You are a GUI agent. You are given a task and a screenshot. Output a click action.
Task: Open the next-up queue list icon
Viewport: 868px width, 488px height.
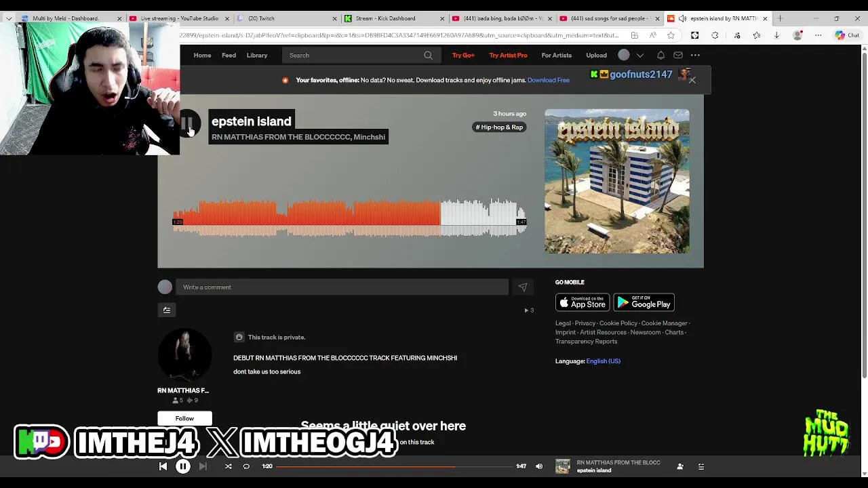(x=701, y=466)
